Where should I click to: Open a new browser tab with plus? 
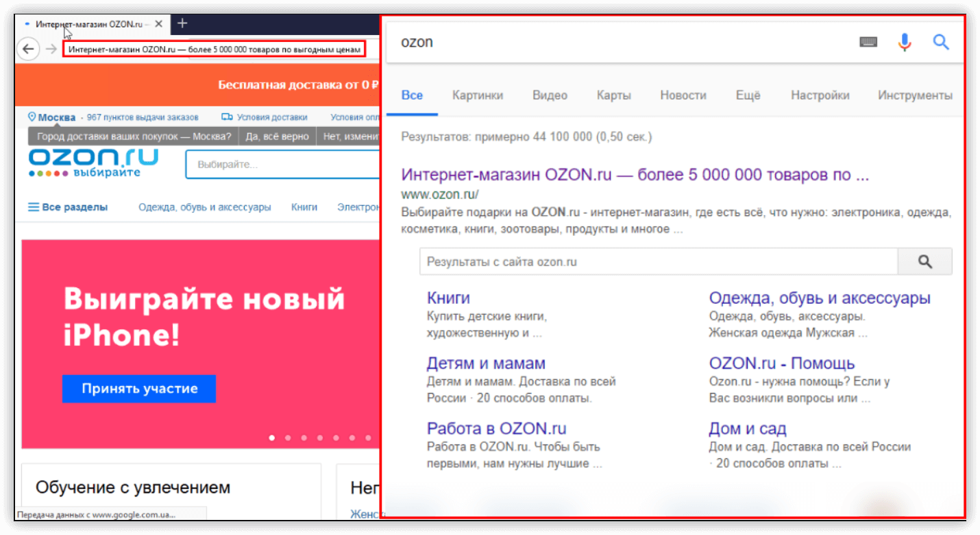(x=182, y=23)
